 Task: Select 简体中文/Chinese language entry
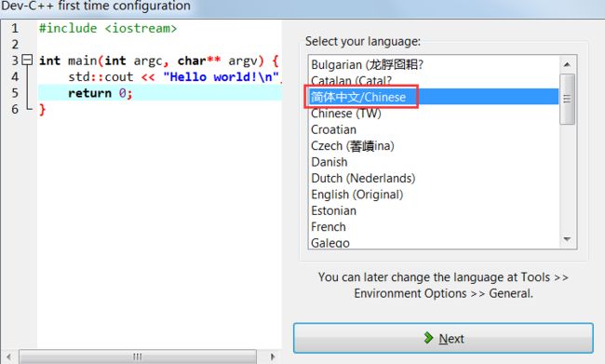pyautogui.click(x=434, y=97)
